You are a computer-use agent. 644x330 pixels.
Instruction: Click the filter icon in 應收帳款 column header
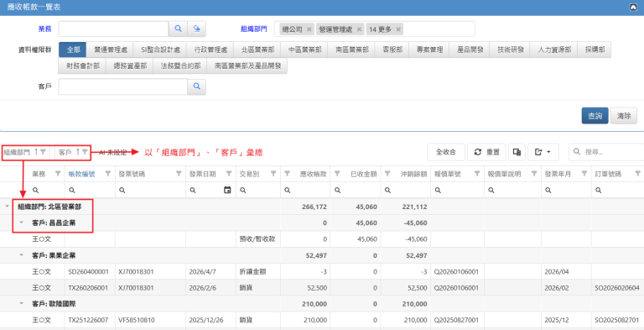pyautogui.click(x=287, y=174)
